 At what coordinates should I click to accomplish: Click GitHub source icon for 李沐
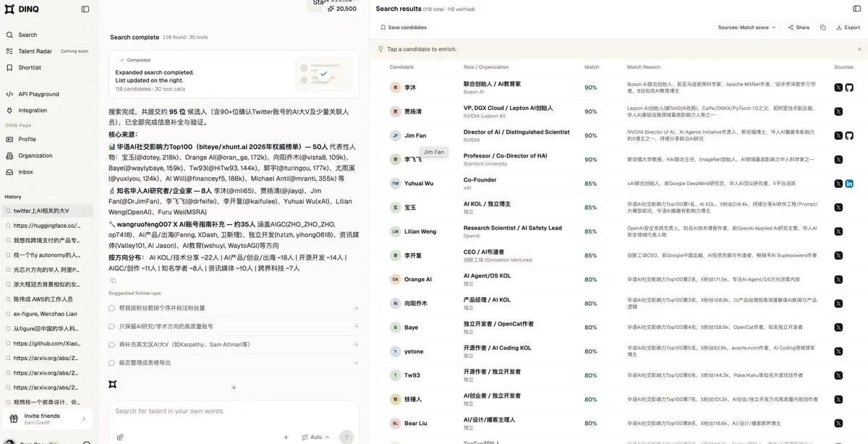[x=849, y=87]
